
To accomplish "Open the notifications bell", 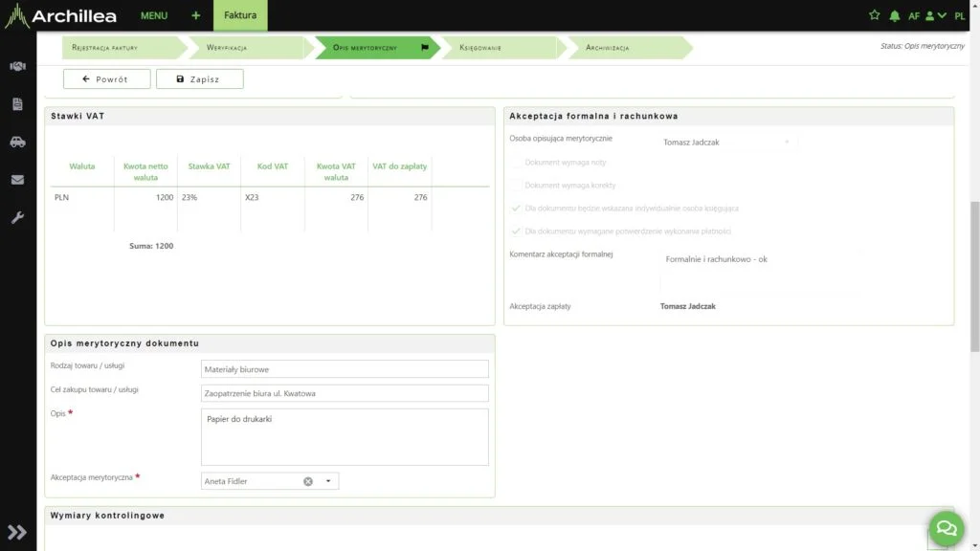I will click(x=895, y=16).
